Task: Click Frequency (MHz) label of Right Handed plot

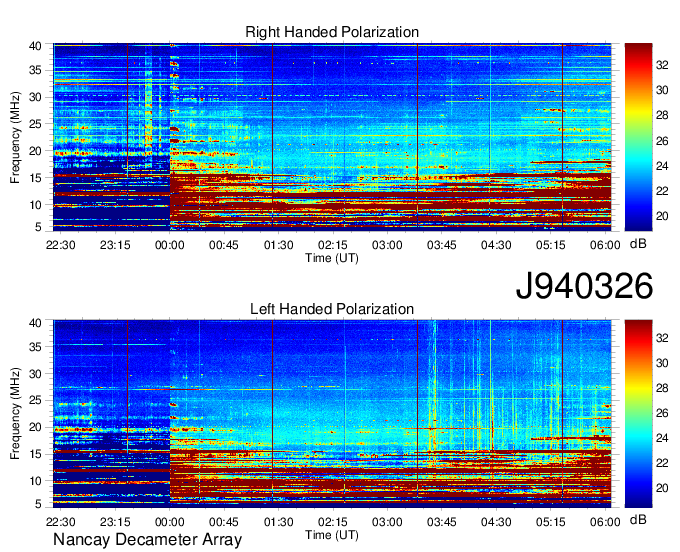Action: pos(15,137)
